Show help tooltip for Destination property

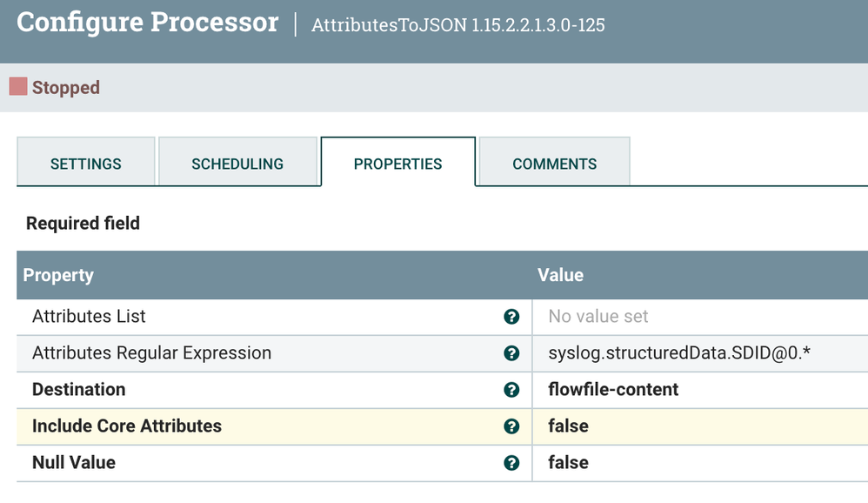(511, 390)
